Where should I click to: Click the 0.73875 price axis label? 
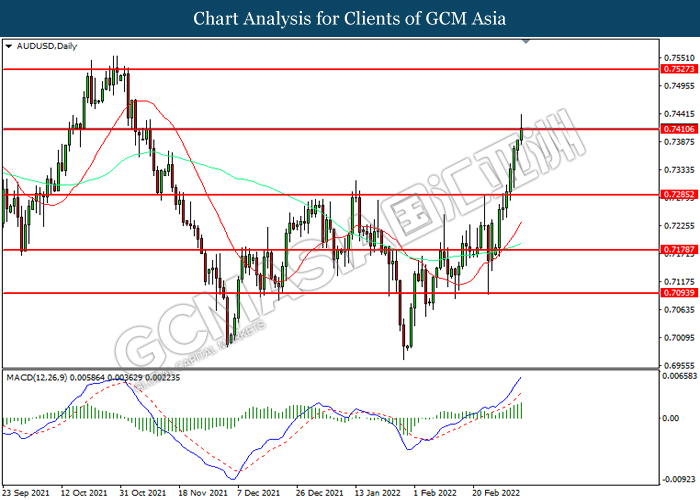(x=679, y=142)
